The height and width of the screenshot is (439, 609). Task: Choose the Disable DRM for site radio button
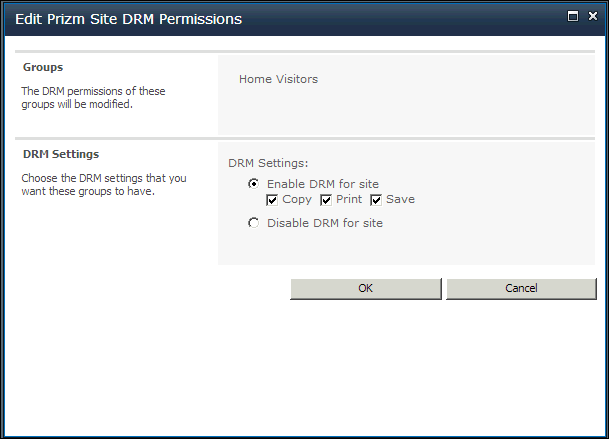click(x=253, y=223)
